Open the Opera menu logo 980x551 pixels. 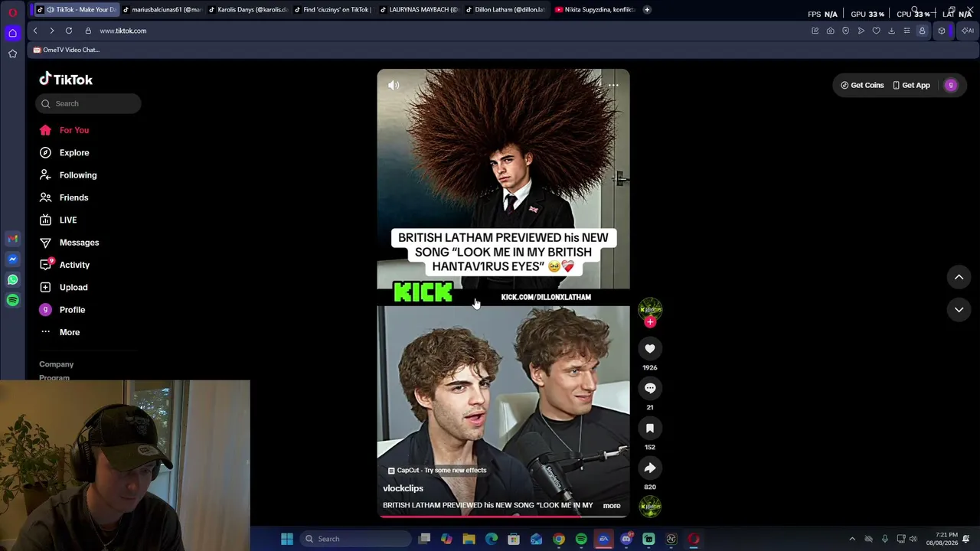pos(12,12)
